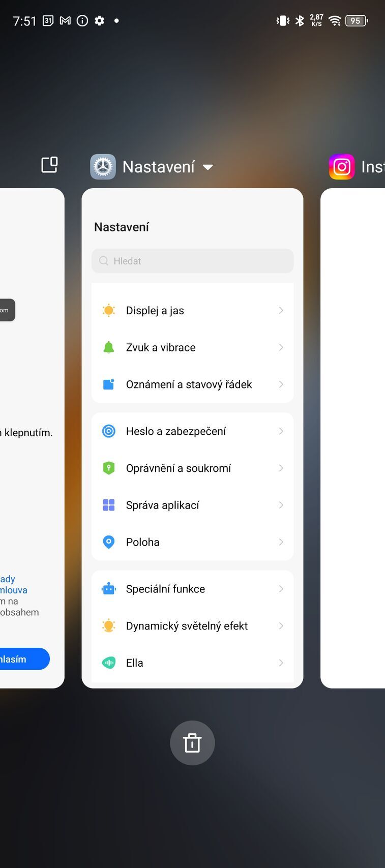Switch to the left recent app card
This screenshot has height=868, width=385.
(x=32, y=438)
